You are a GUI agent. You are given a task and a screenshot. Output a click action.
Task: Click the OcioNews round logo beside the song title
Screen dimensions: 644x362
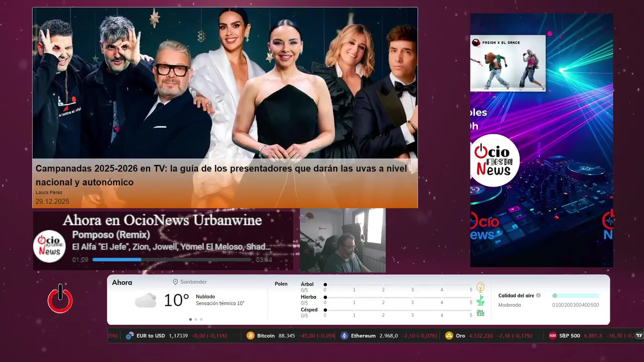point(50,246)
